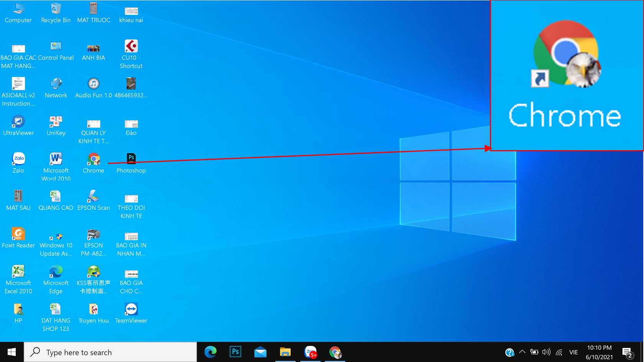Select the Network desktop icon
The width and height of the screenshot is (644, 362).
(56, 88)
